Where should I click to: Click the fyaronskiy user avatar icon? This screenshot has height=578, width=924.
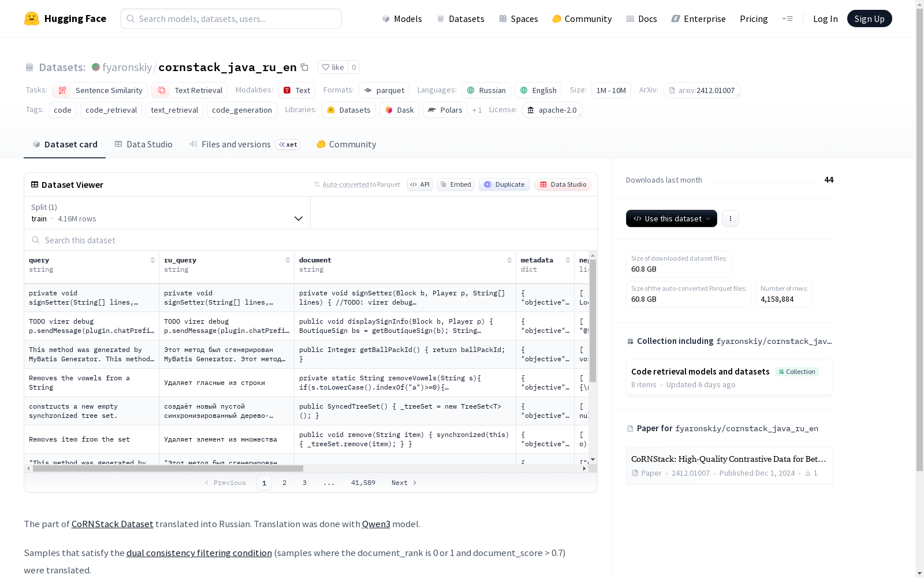tap(96, 67)
